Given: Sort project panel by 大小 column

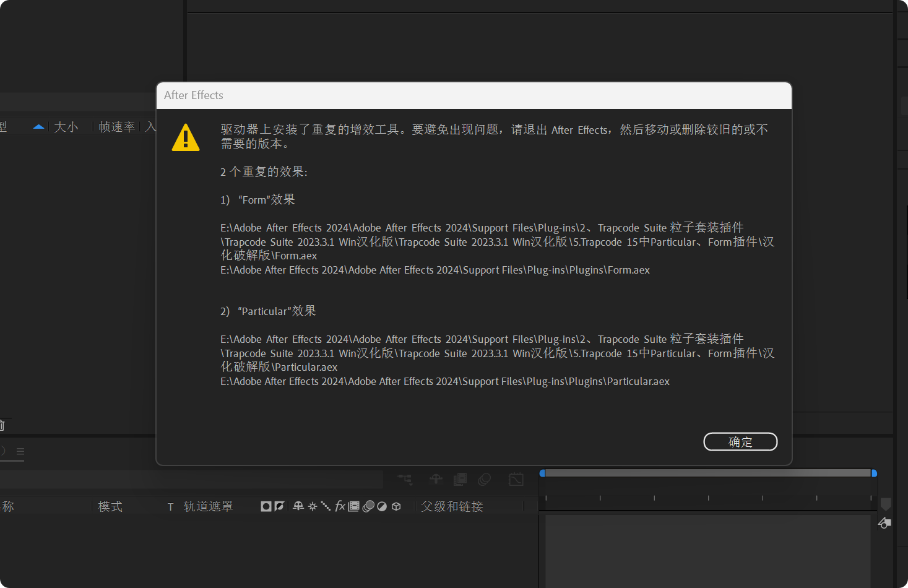Looking at the screenshot, I should (66, 127).
